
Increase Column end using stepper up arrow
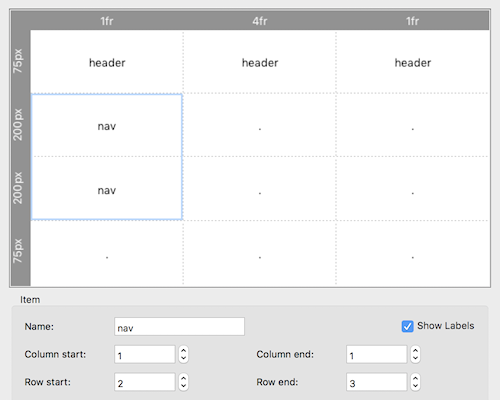[415, 350]
